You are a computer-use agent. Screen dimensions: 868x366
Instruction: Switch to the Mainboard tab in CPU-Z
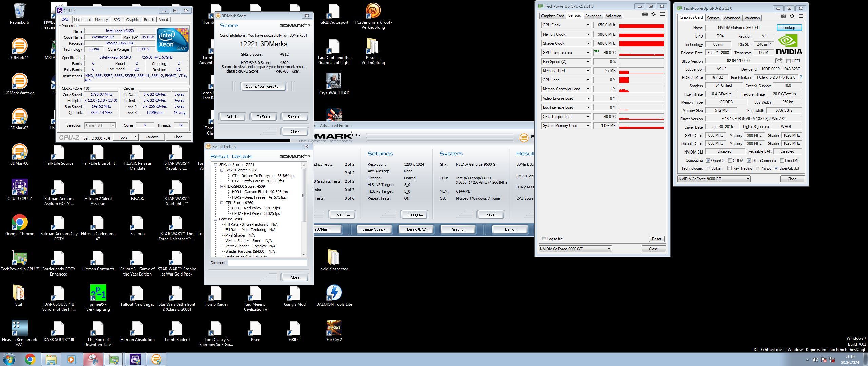(x=82, y=20)
